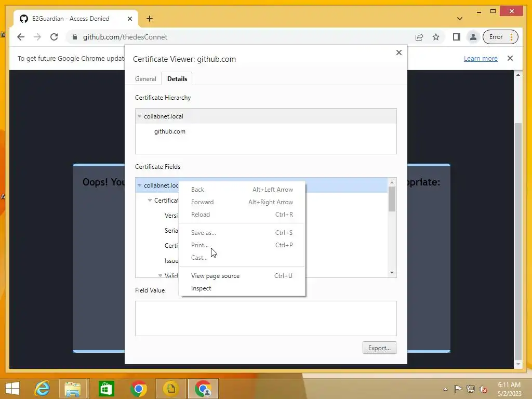Choose View page source
This screenshot has width=532, height=399.
[x=242, y=275]
